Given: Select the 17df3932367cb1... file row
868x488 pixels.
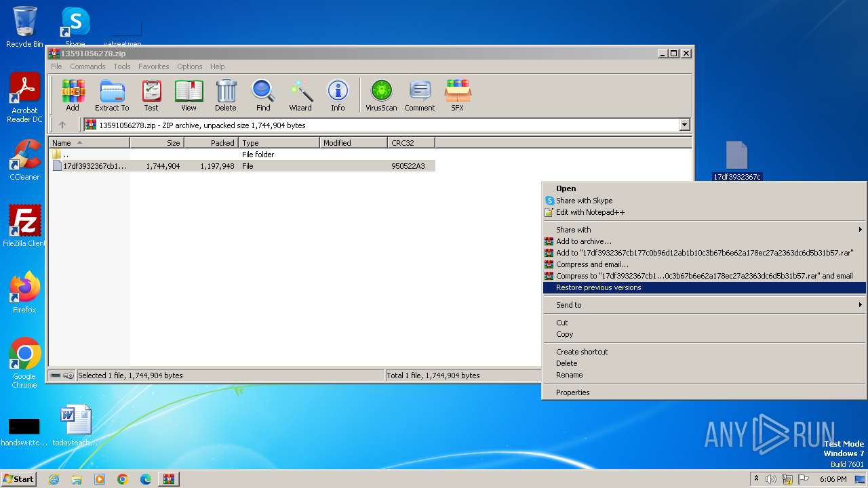Looking at the screenshot, I should coord(242,166).
